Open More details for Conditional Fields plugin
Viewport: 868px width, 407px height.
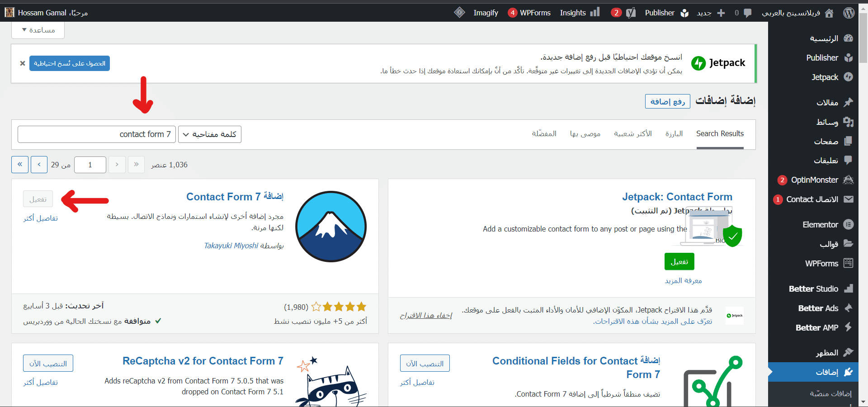point(417,382)
